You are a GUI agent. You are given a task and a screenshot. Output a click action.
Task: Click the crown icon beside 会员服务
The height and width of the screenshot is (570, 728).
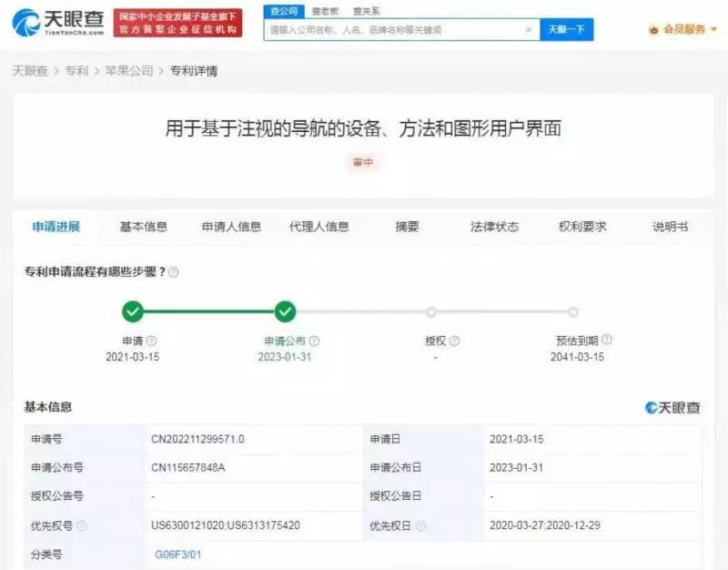[x=653, y=30]
